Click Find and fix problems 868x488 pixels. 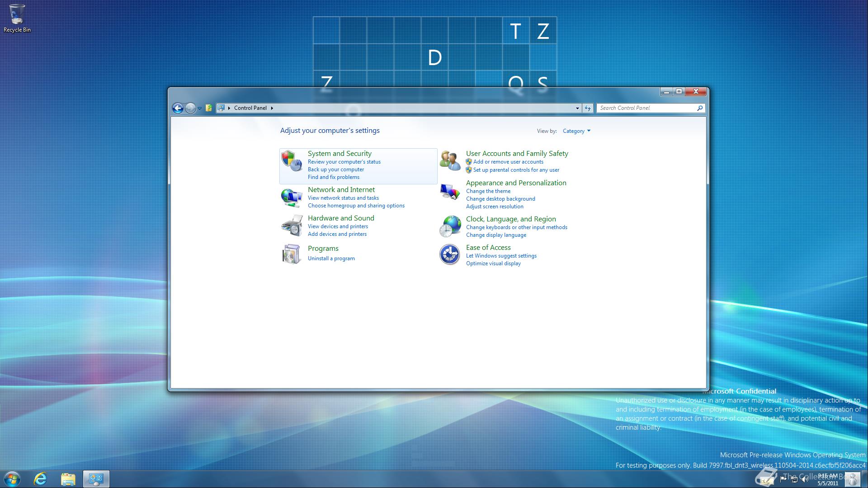(x=334, y=177)
